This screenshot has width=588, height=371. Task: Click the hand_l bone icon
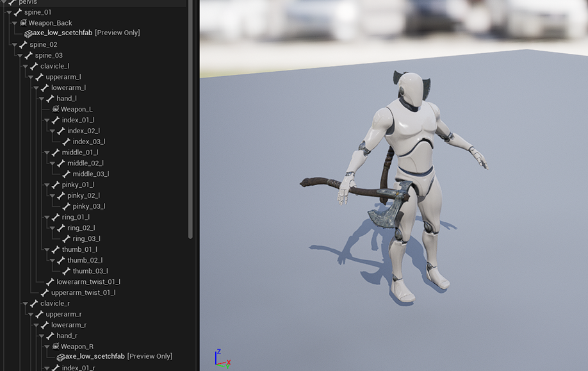point(50,99)
